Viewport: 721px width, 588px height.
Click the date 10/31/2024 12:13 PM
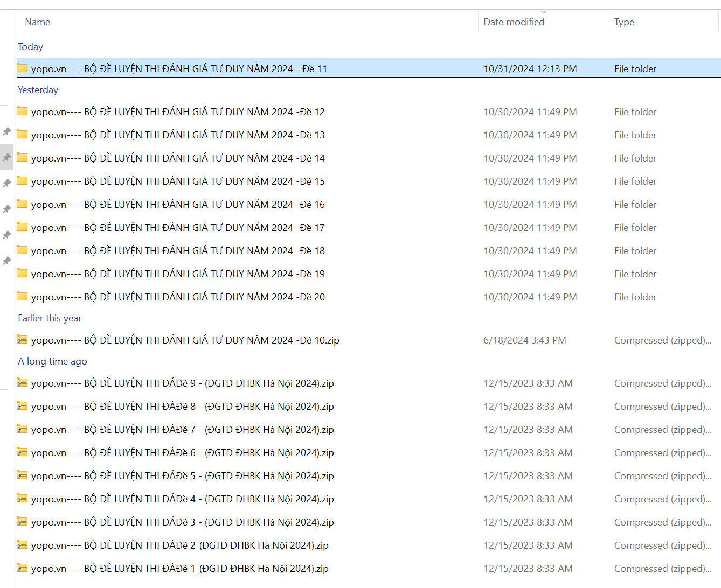coord(530,68)
